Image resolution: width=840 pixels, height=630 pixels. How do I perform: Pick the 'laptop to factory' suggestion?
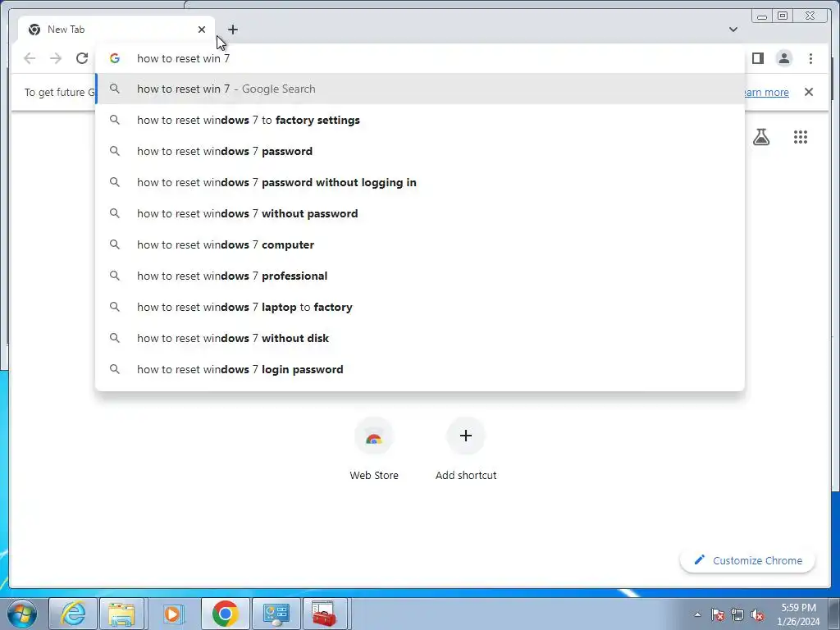click(420, 307)
